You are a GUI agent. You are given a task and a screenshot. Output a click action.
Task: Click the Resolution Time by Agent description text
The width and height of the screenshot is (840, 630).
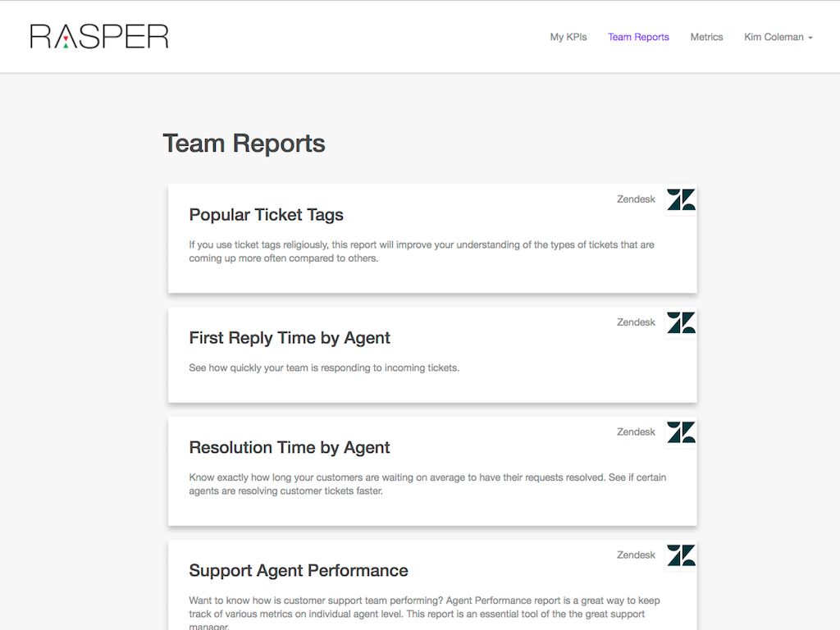[427, 484]
